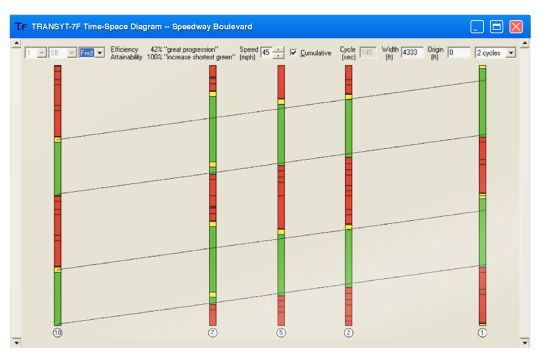Click the TRANSYT-7F app icon in the title bar
Screen dimensions: 541x360
[21, 27]
